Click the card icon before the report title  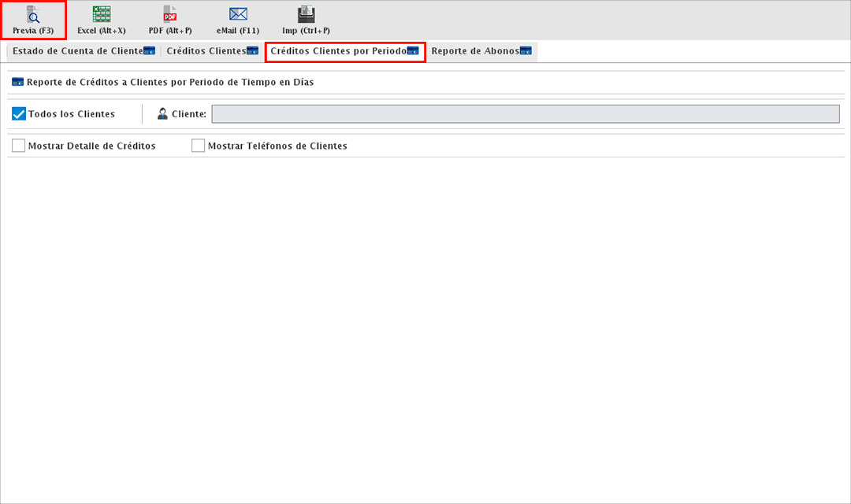(18, 82)
